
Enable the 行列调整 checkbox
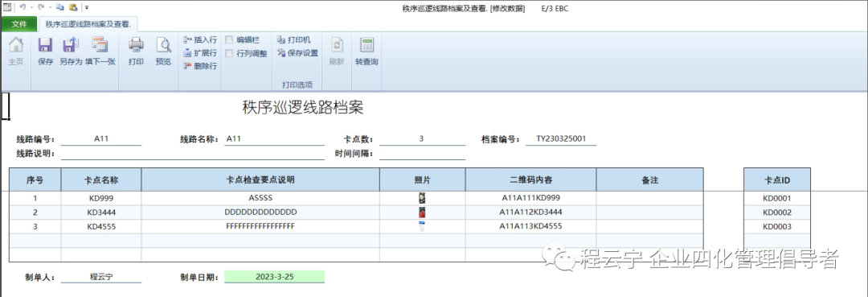[229, 53]
